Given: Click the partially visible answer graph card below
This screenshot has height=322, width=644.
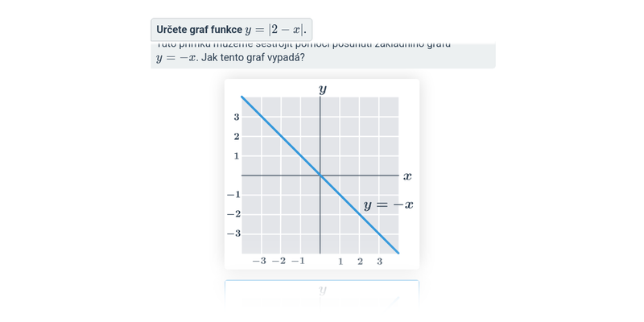Looking at the screenshot, I should 322,293.
